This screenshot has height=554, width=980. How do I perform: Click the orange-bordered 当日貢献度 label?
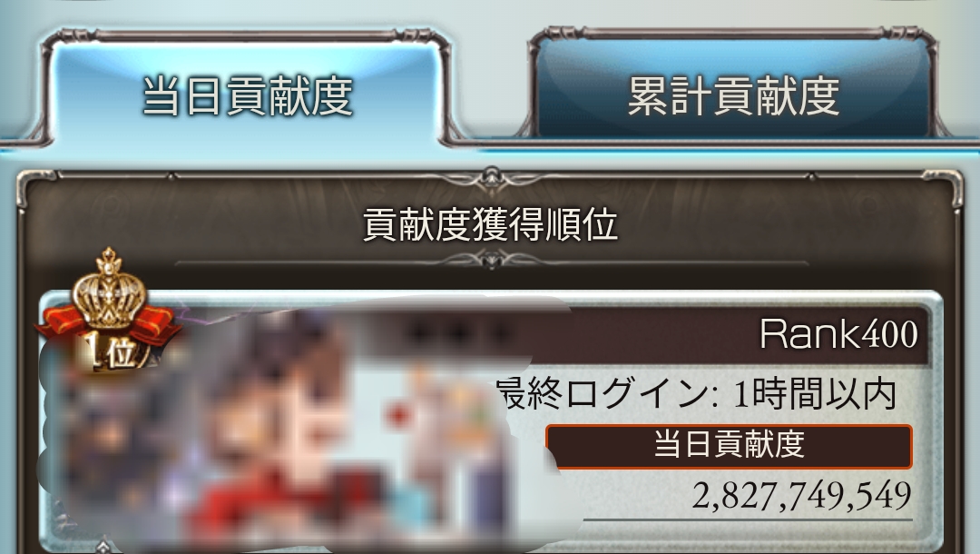pos(729,446)
